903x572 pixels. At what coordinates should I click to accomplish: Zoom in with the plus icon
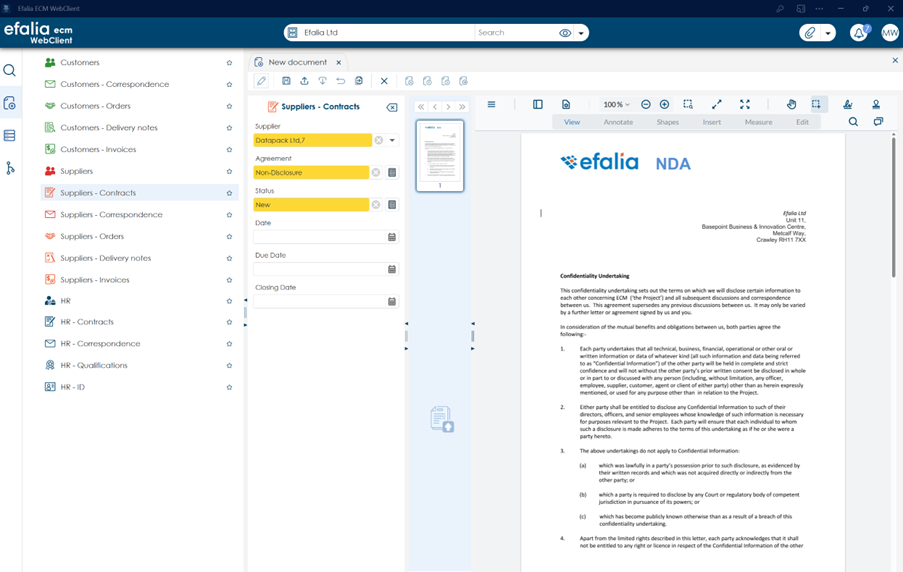[664, 104]
